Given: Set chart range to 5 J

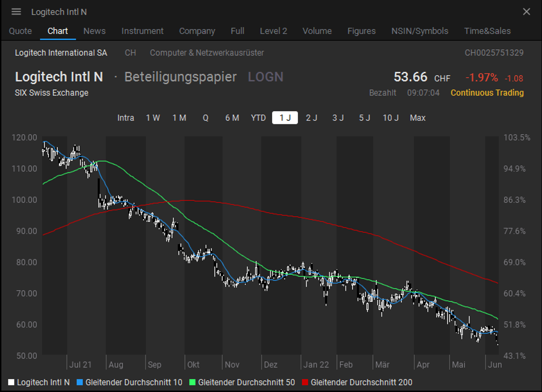Looking at the screenshot, I should coord(364,118).
